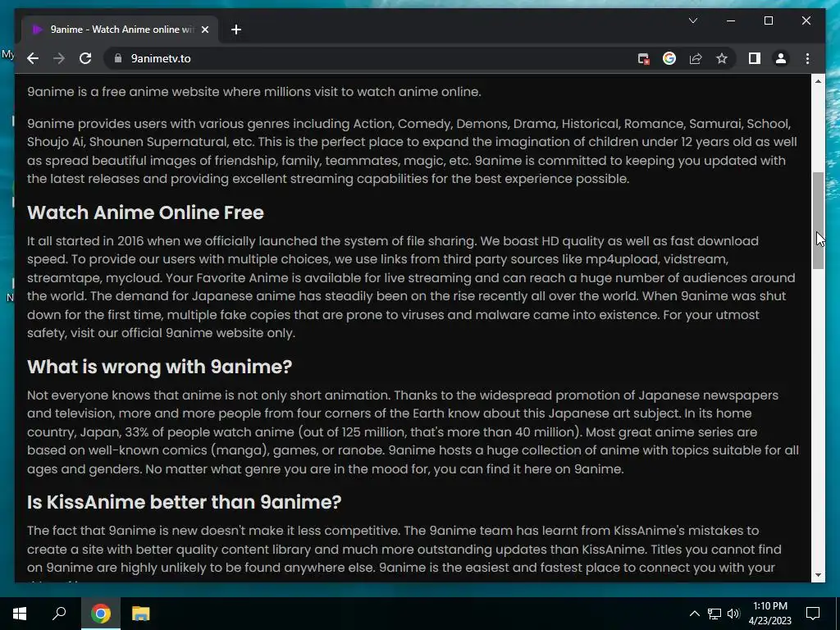Open network settings from the tray
The width and height of the screenshot is (840, 630).
[x=714, y=614]
